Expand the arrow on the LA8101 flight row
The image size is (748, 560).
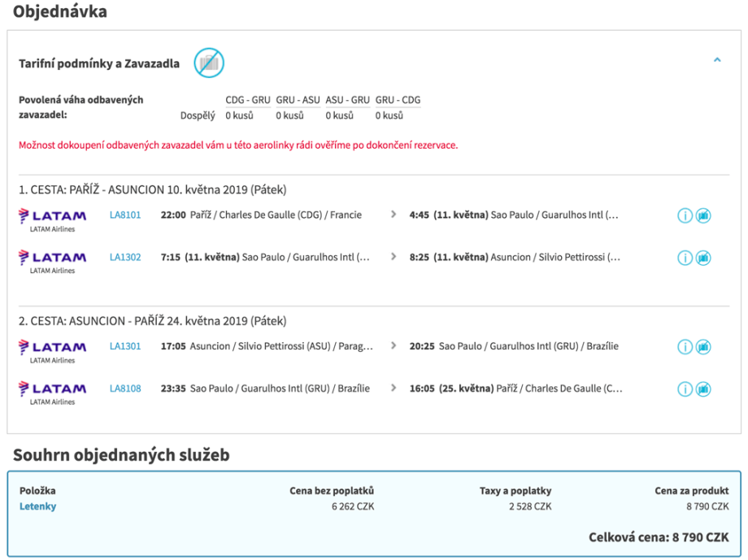394,215
